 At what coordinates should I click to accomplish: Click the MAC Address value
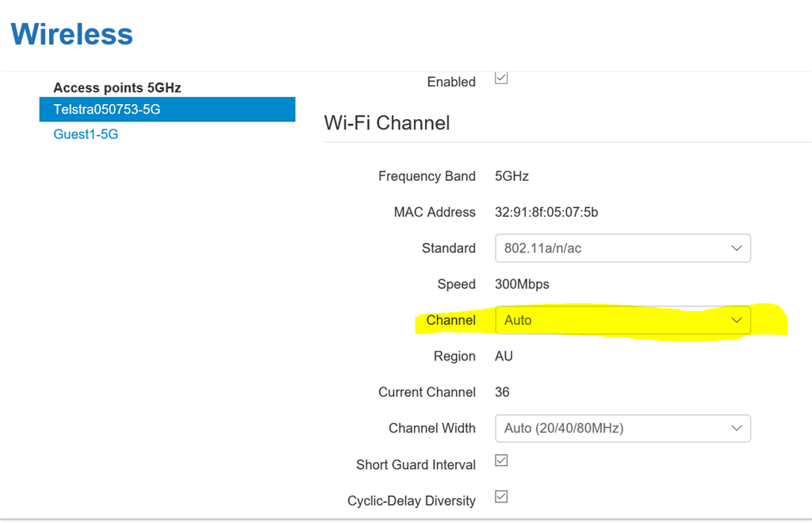547,212
